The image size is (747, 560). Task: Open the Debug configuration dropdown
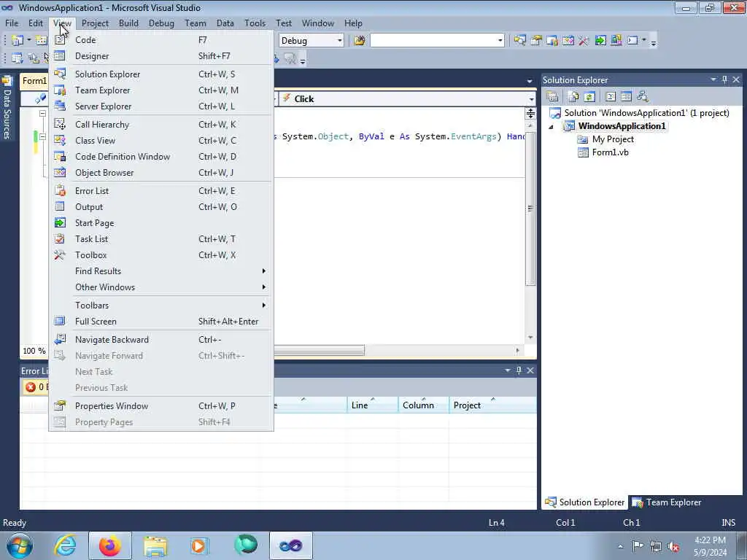tap(340, 41)
